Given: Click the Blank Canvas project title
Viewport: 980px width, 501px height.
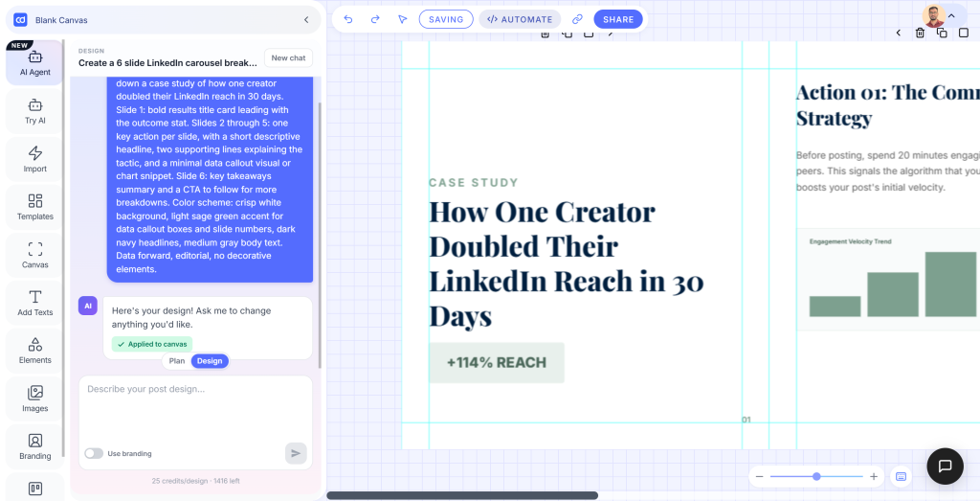Looking at the screenshot, I should click(61, 20).
